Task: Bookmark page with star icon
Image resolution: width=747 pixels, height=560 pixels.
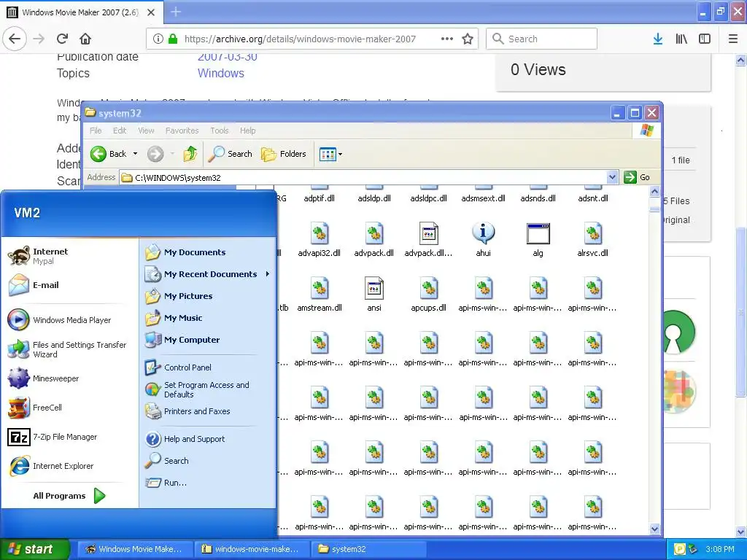Action: 468,39
